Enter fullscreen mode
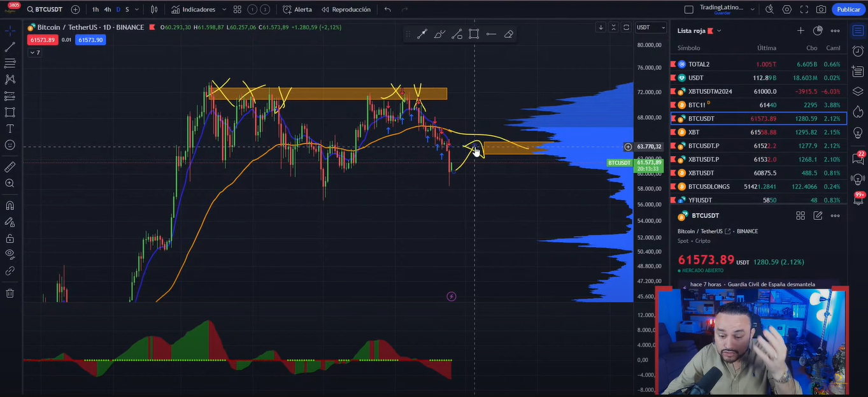Viewport: 868px width, 397px height. (804, 10)
